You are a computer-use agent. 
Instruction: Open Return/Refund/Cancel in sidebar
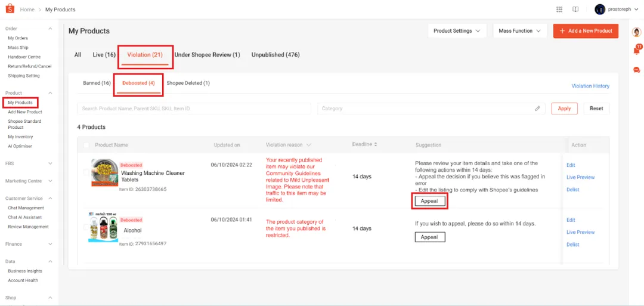pos(30,66)
